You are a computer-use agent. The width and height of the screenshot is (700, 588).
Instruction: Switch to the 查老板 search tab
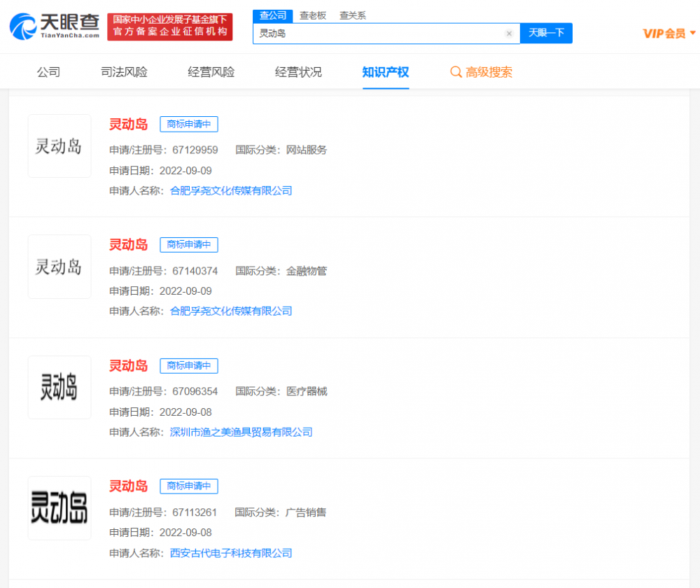coord(312,15)
